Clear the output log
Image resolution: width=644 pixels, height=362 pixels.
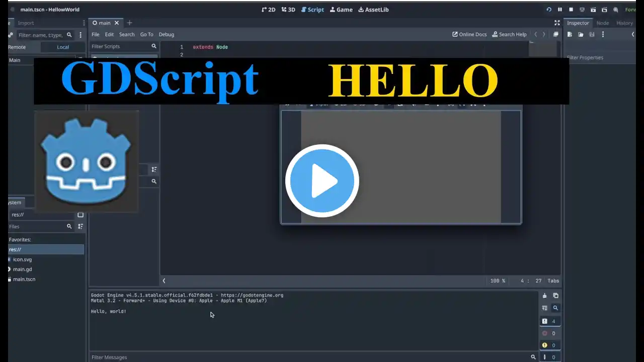pos(544,296)
